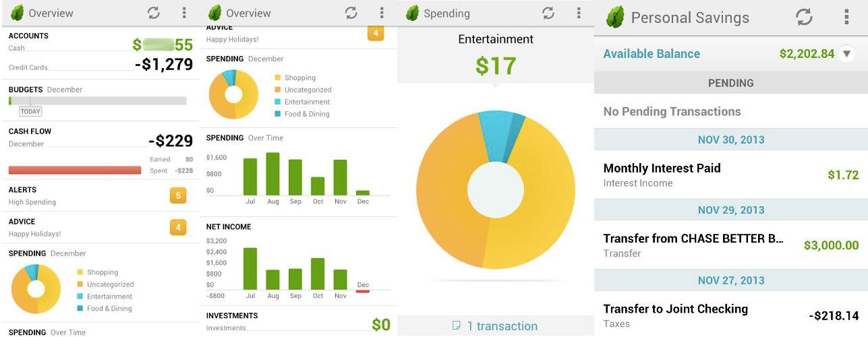Image resolution: width=868 pixels, height=337 pixels.
Task: Tap the Mint leaf logo beside Spending title
Action: [412, 13]
